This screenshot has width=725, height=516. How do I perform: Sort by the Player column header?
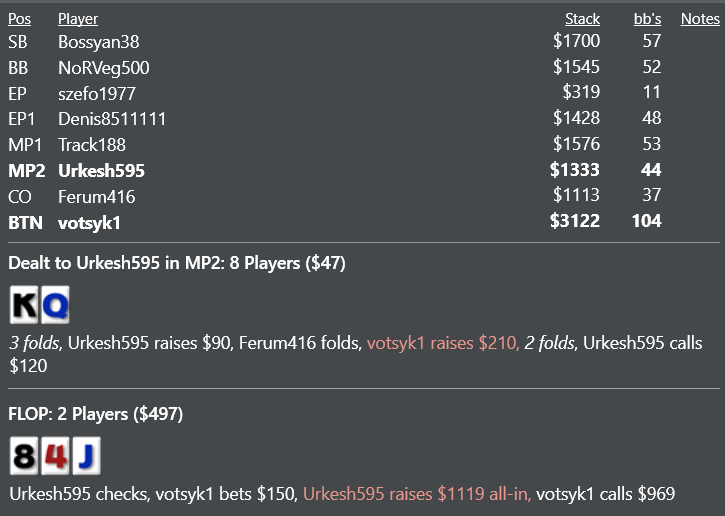tap(78, 19)
